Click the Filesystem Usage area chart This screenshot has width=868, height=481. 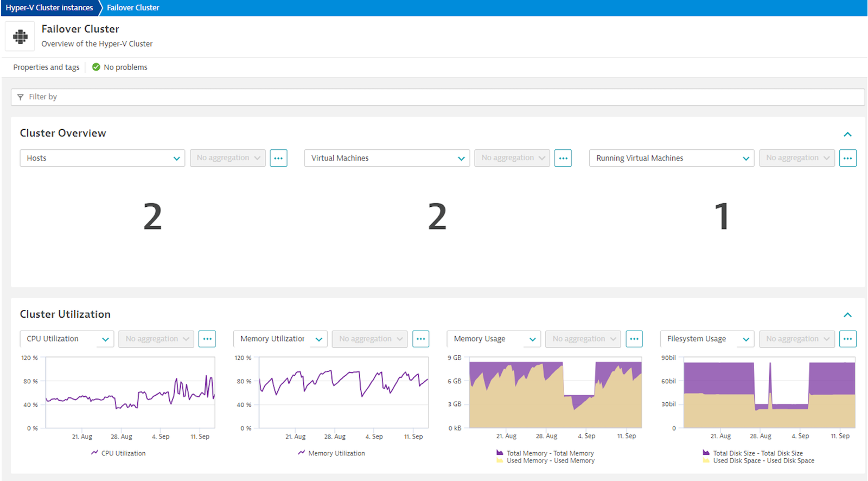pos(770,393)
